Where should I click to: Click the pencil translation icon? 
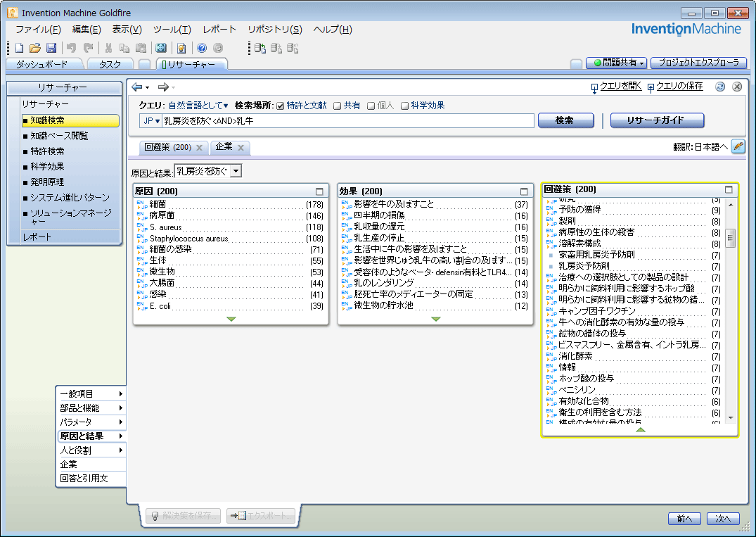tap(738, 146)
